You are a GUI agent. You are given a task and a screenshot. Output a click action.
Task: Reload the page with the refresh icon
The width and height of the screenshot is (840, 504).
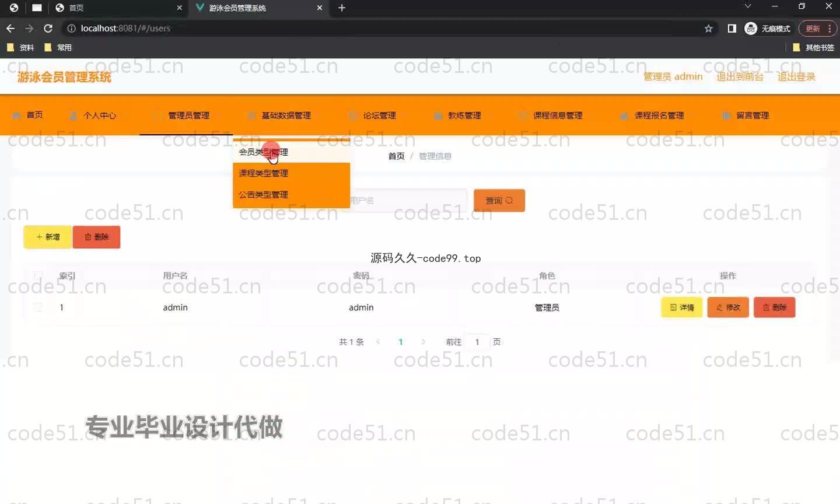[48, 28]
